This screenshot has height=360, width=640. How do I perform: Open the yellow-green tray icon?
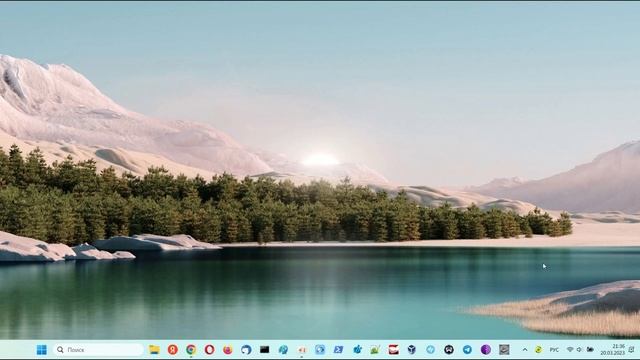[x=538, y=350]
